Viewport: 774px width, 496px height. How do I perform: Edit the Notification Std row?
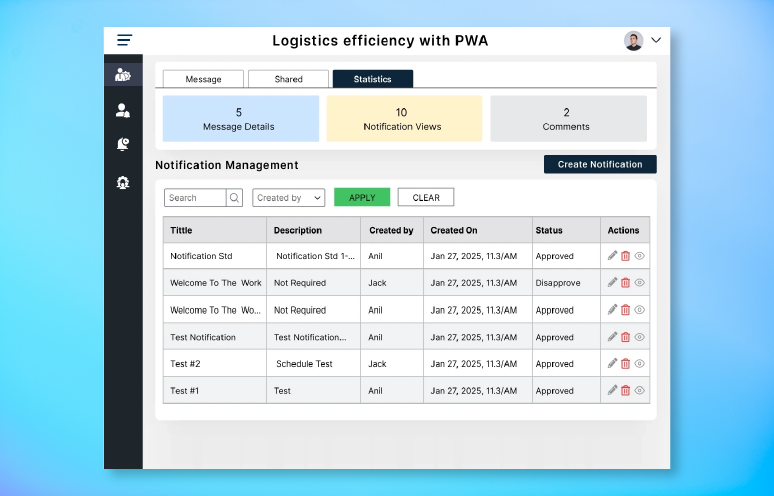click(x=613, y=256)
